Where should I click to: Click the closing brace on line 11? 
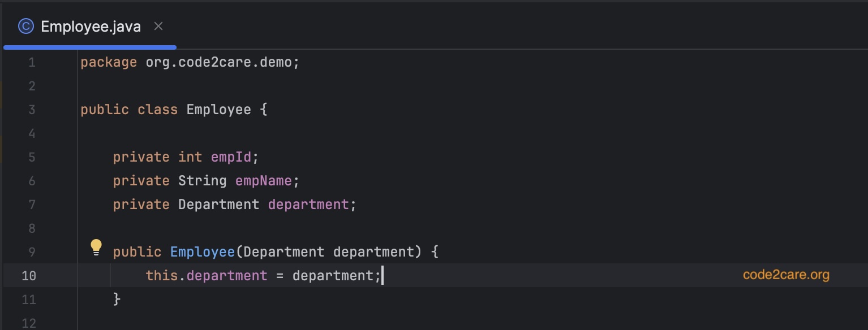[x=117, y=299]
